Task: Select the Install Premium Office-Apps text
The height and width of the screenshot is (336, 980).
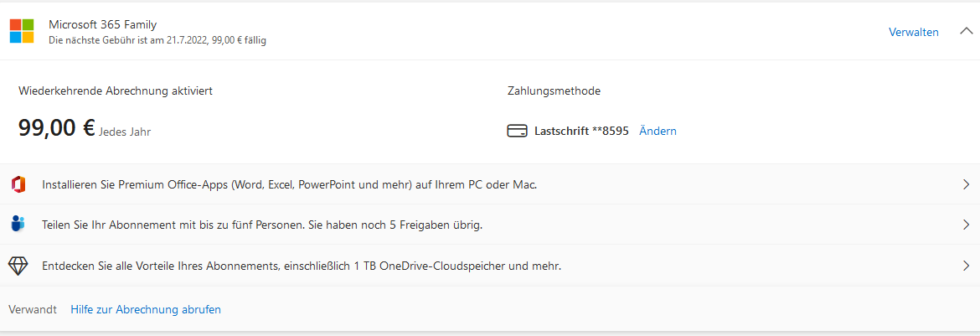Action: pyautogui.click(x=289, y=184)
